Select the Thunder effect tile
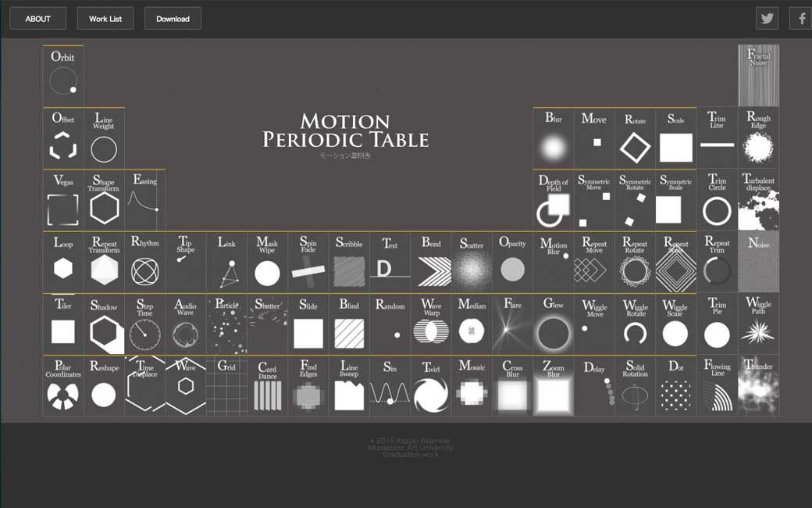Viewport: 812px width, 508px height. click(x=758, y=386)
